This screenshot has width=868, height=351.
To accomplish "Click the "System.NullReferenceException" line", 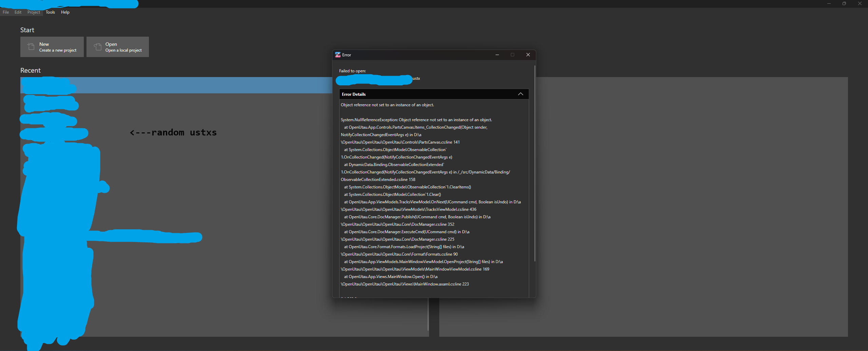I will click(x=416, y=120).
